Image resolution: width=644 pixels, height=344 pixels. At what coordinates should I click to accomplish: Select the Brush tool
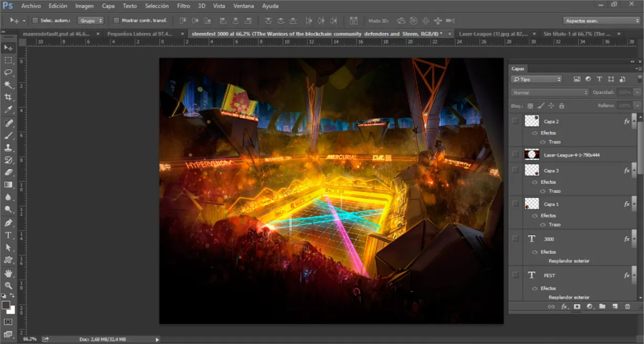8,135
